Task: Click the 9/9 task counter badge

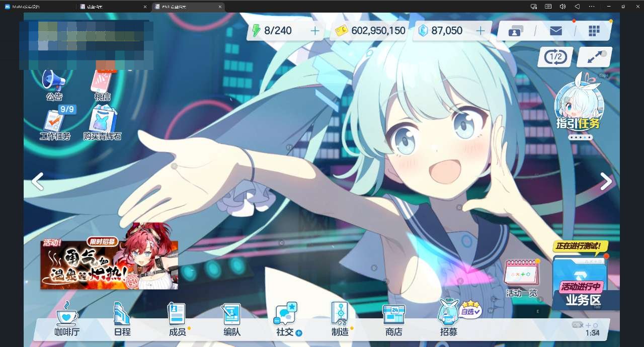Action: point(66,109)
